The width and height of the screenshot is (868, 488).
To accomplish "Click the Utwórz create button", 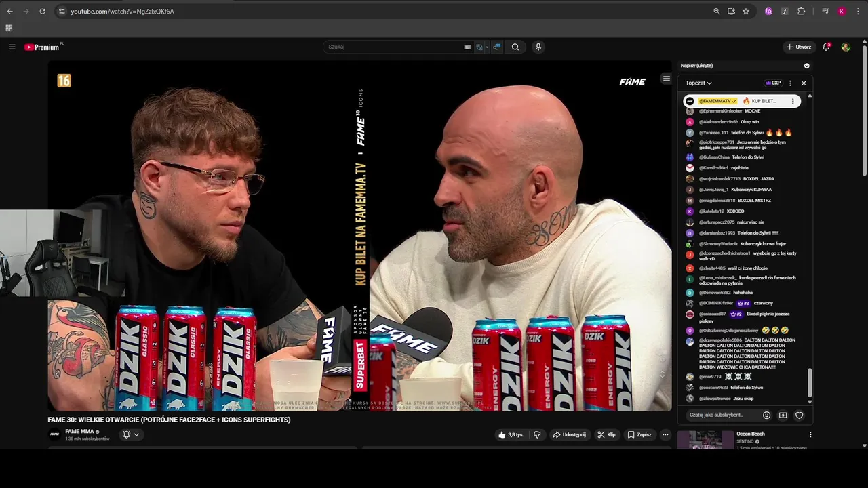I will (799, 47).
